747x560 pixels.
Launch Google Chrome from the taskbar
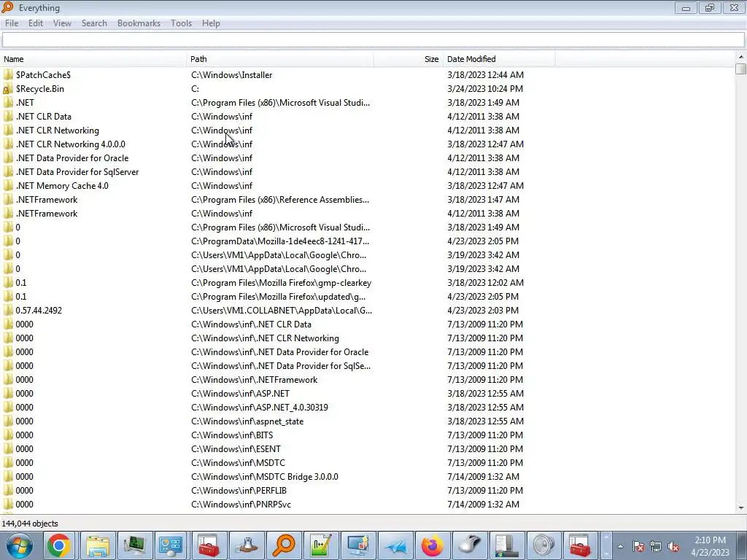pos(58,545)
